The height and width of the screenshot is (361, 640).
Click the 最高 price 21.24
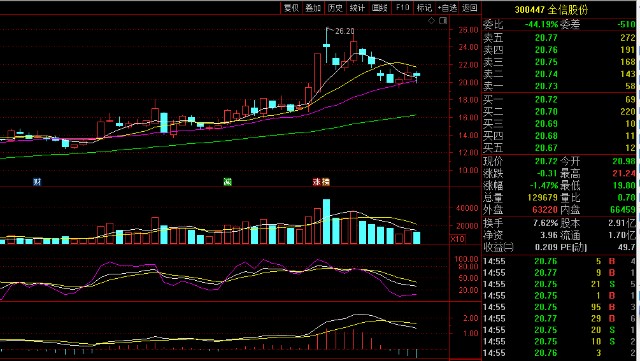coord(624,173)
